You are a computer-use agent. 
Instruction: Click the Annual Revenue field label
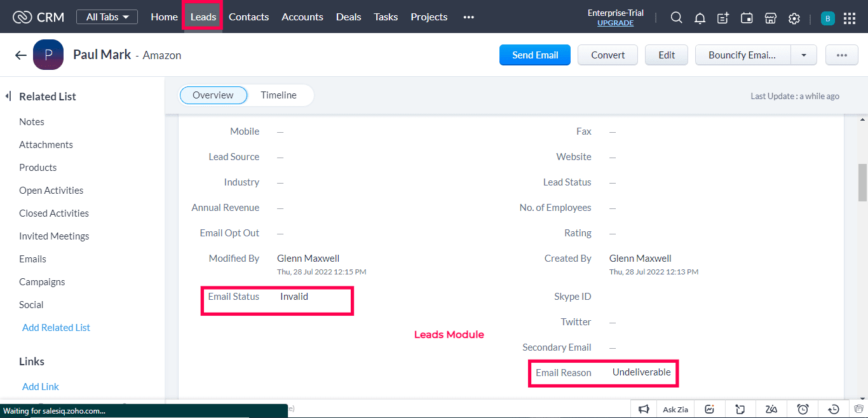pyautogui.click(x=226, y=208)
